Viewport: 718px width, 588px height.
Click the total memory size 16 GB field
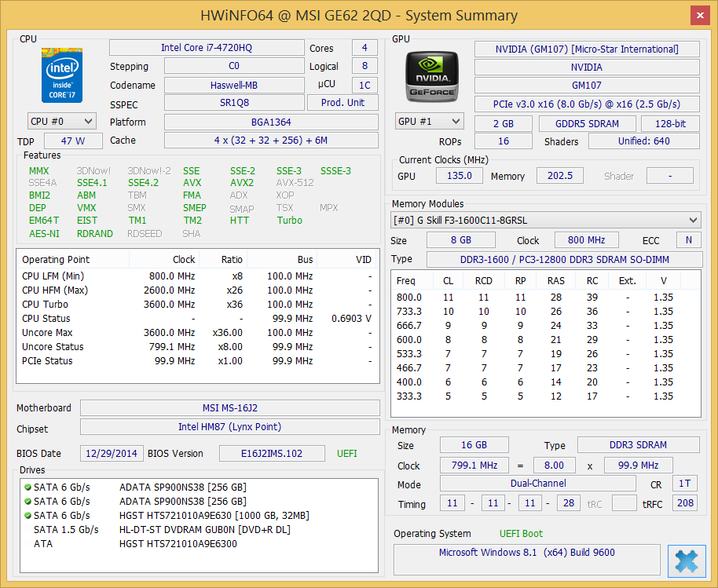474,445
